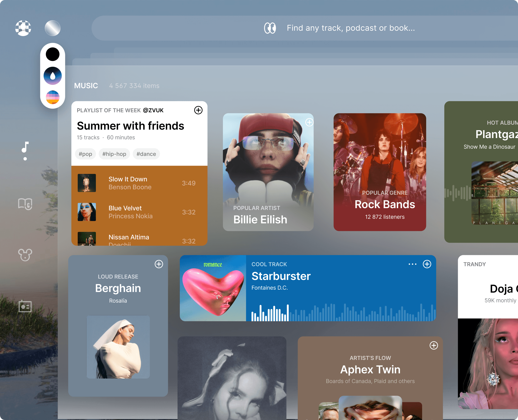Open the books section sidebar icon
The image size is (518, 420).
(25, 204)
